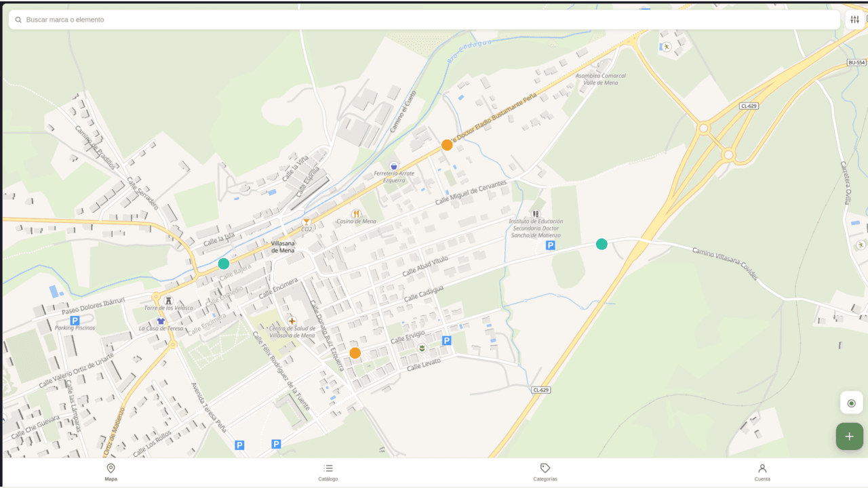868x488 pixels.
Task: Click Instituto de Educación Secundaria school icon
Action: click(x=536, y=213)
